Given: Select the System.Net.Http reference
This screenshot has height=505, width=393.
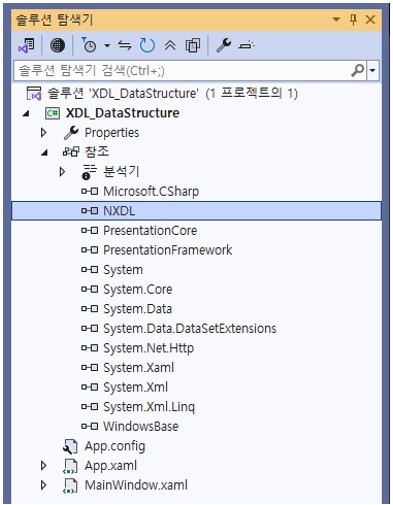Looking at the screenshot, I should point(148,348).
